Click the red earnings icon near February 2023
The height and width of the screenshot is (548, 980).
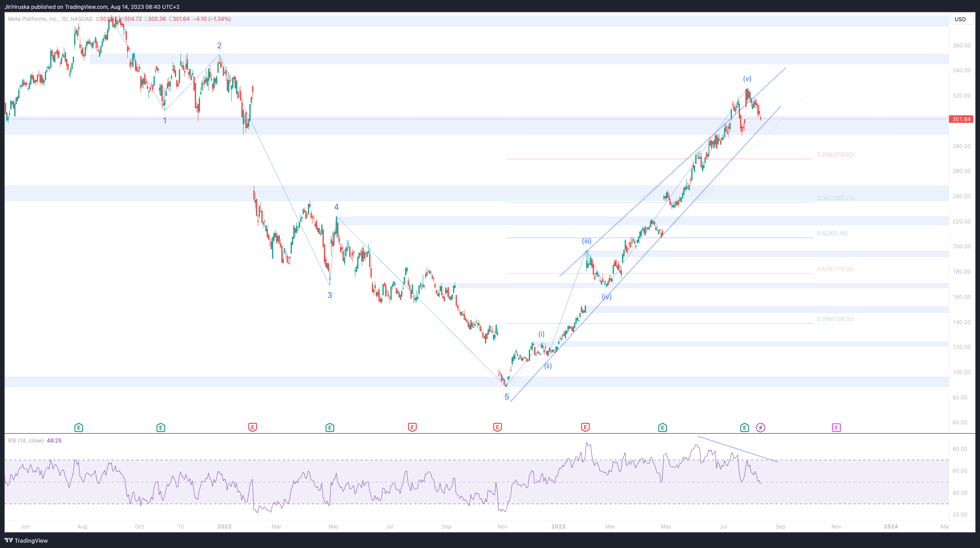tap(585, 427)
